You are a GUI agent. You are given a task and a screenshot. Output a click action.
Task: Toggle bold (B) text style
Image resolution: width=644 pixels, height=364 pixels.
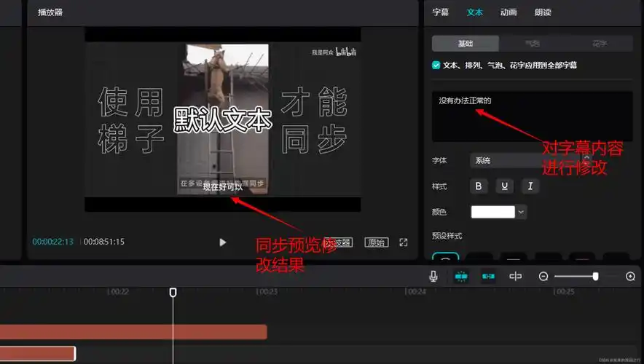(x=479, y=186)
